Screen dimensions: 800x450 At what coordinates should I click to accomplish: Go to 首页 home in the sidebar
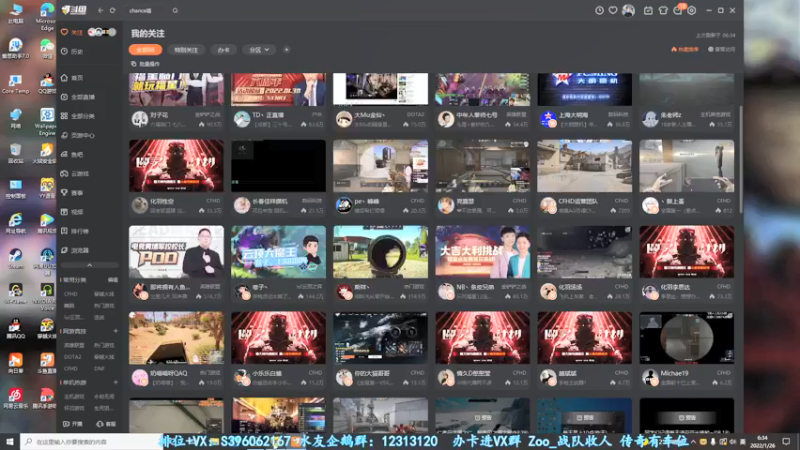click(x=72, y=78)
